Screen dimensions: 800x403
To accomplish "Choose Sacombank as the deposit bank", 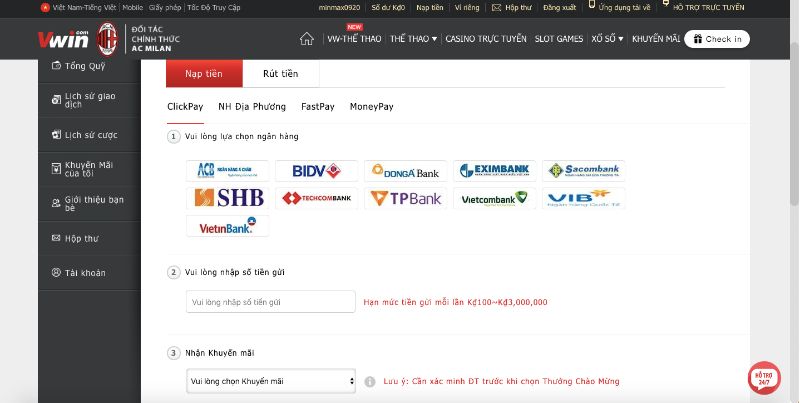I will (584, 171).
